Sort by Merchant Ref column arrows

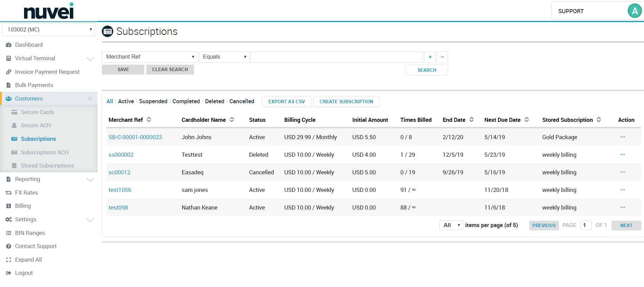[x=149, y=120]
